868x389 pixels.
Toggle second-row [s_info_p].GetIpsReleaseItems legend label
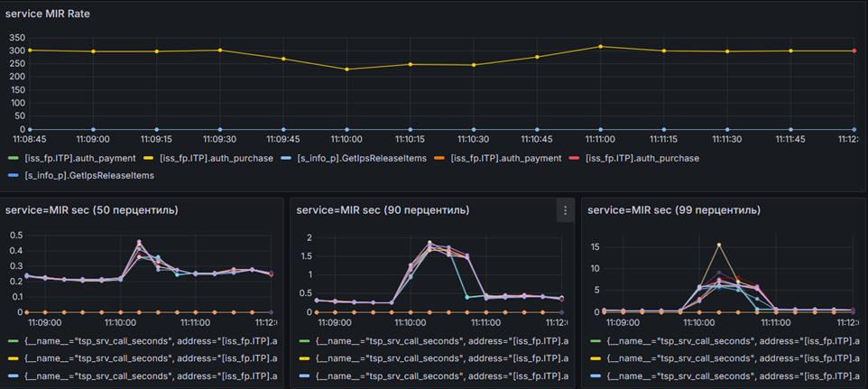88,175
